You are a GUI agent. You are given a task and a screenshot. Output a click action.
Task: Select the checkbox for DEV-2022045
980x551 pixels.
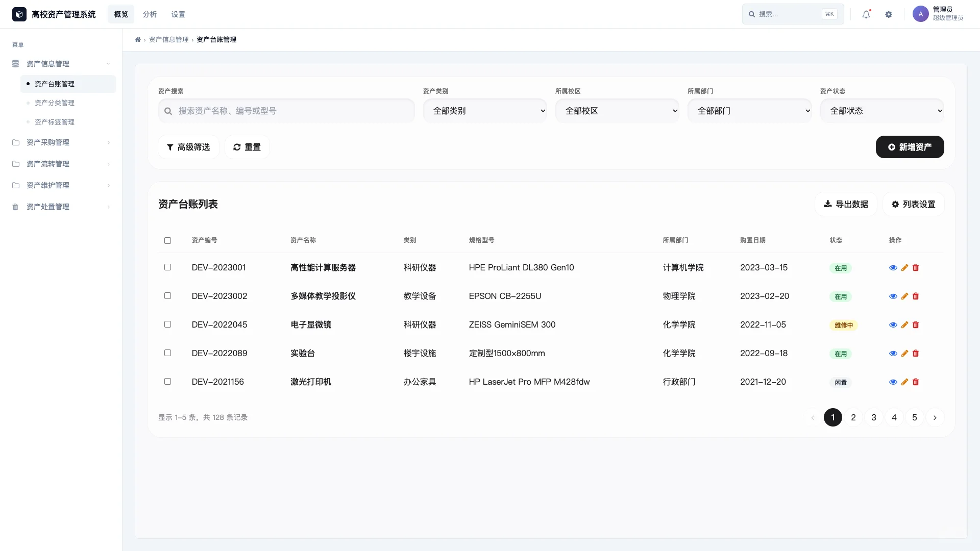[x=168, y=324]
